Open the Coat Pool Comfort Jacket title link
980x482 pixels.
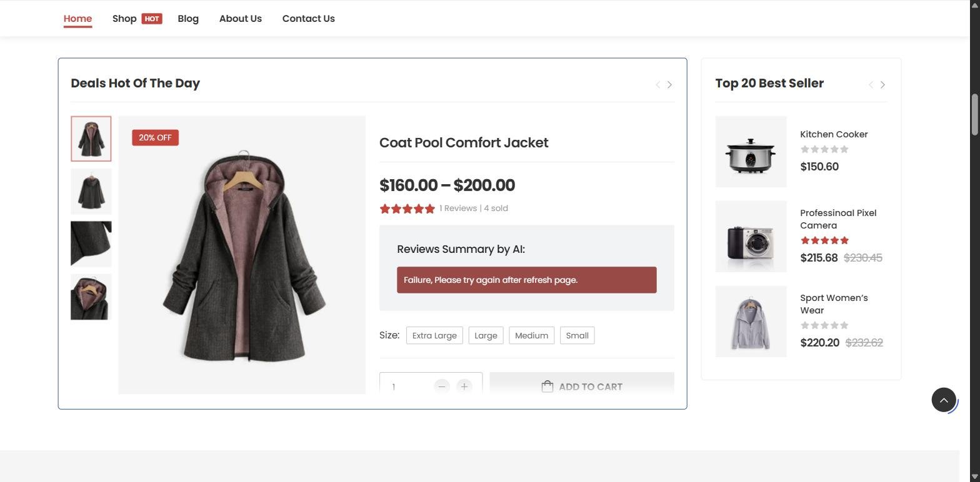tap(464, 142)
